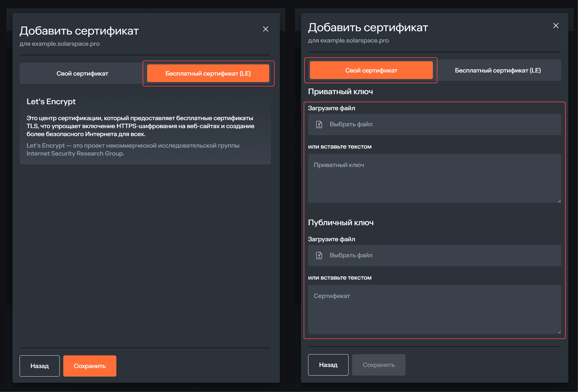This screenshot has width=578, height=392.
Task: Click upload file icon under Приватный ключ
Action: point(319,124)
